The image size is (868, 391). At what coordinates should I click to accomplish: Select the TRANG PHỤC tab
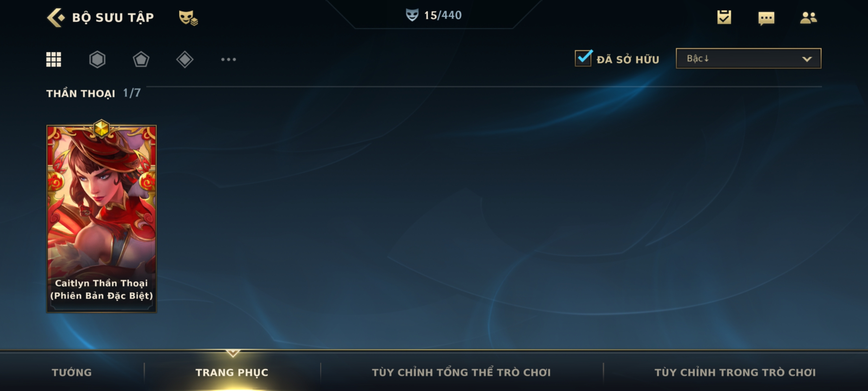(232, 373)
